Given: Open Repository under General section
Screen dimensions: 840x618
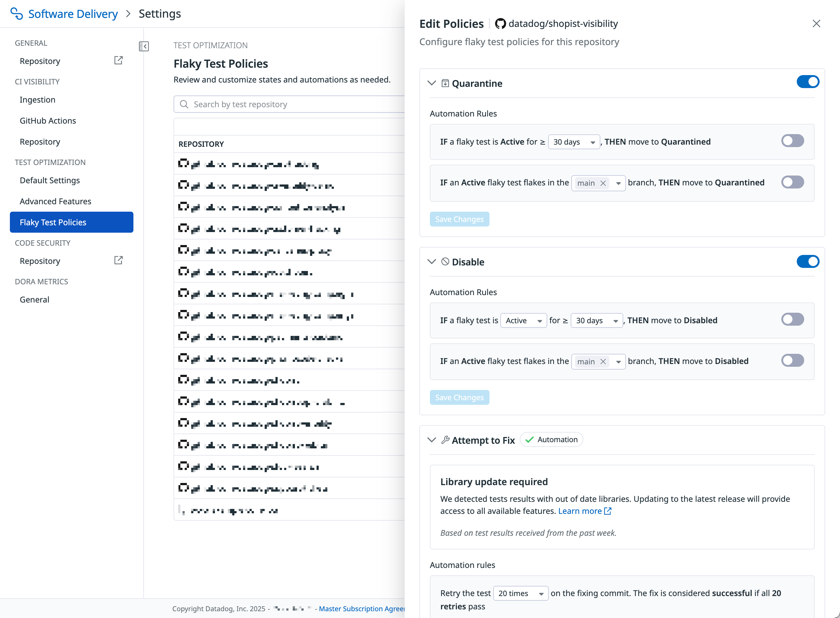Looking at the screenshot, I should point(40,61).
